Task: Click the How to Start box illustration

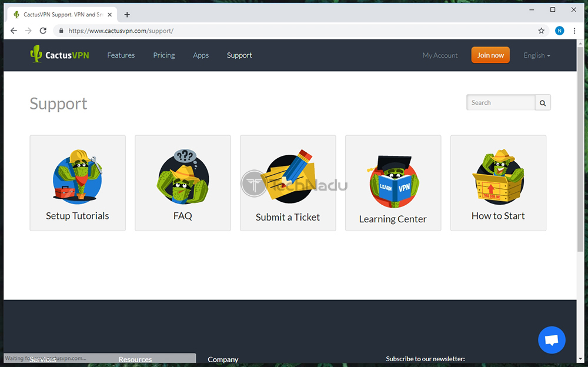Action: [x=499, y=176]
